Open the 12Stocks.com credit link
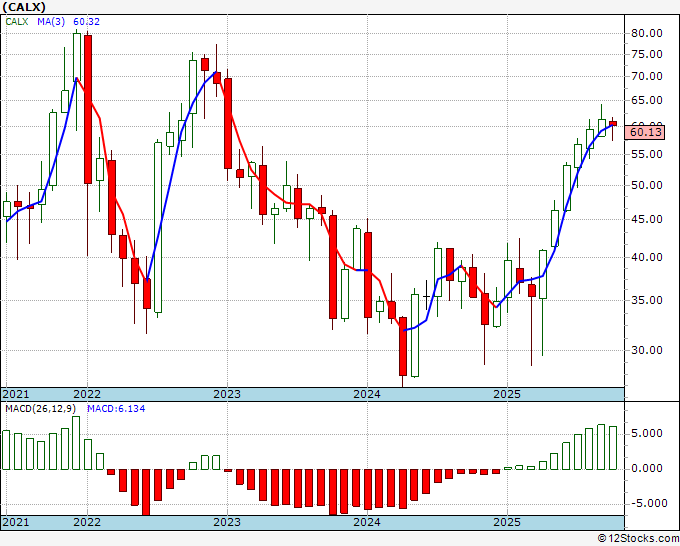The image size is (680, 546). click(x=638, y=539)
